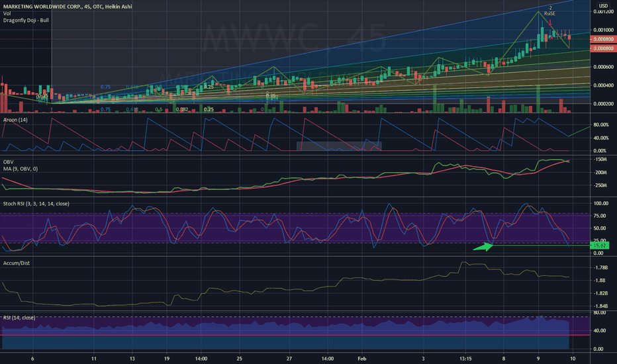This screenshot has width=617, height=364.
Task: Click the 0.000600 price axis label
Action: point(603,67)
